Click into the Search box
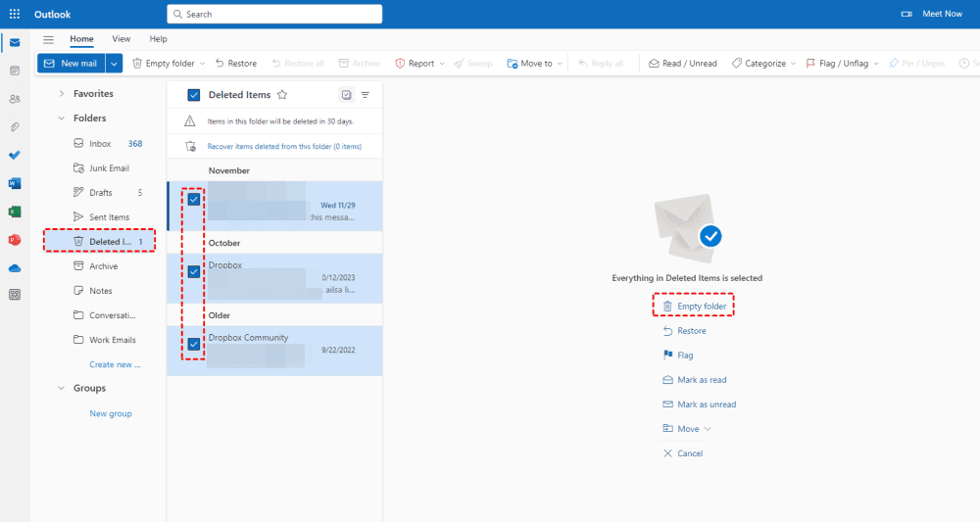980x522 pixels. tap(274, 14)
